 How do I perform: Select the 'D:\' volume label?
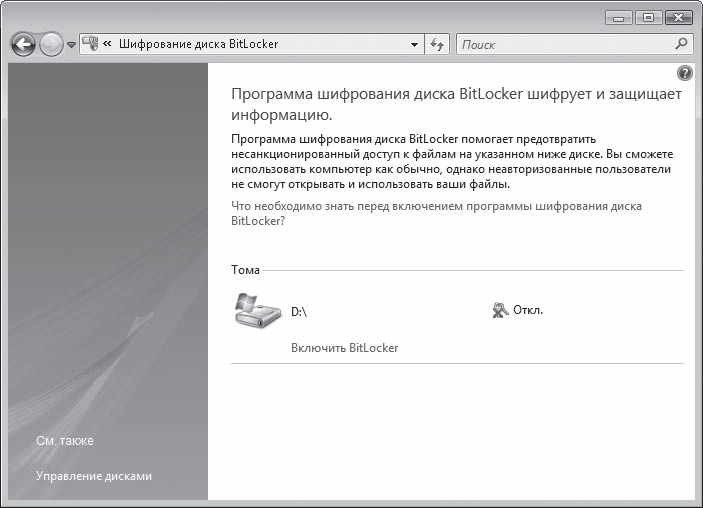[299, 311]
